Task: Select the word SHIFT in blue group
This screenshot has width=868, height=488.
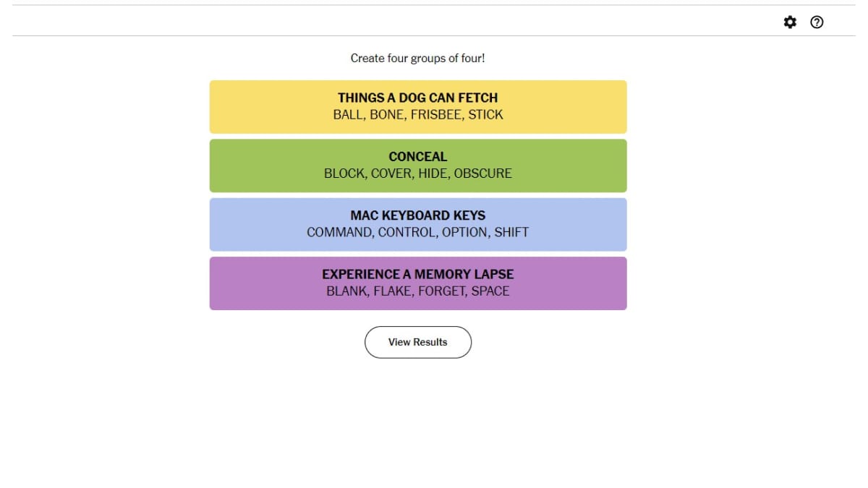Action: tap(511, 232)
